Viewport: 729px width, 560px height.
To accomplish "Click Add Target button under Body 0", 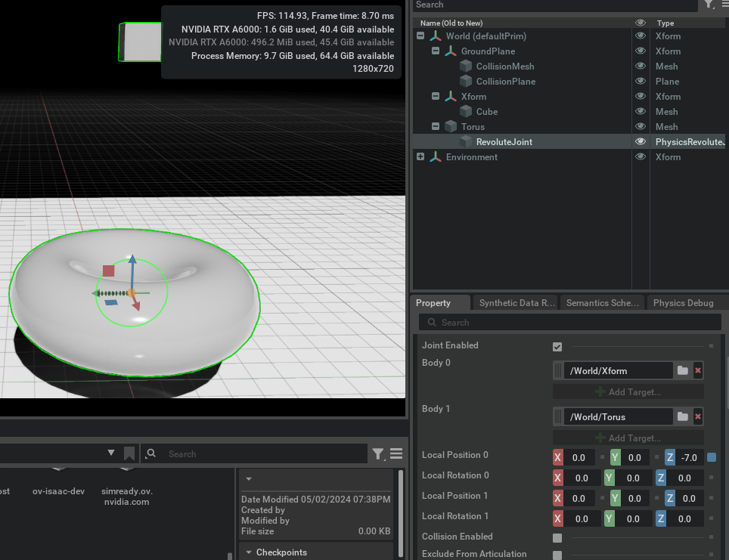I will 628,391.
